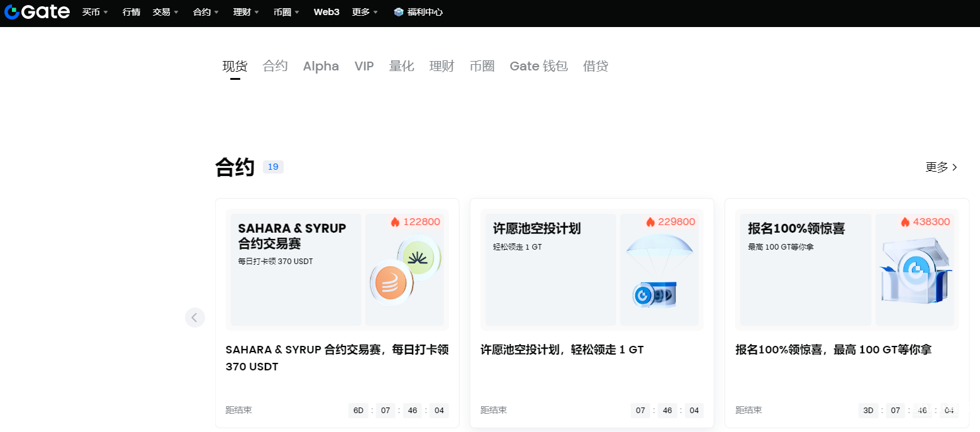This screenshot has height=432, width=980.
Task: Click the 许愿池空投计划 banner heading
Action: [x=537, y=228]
